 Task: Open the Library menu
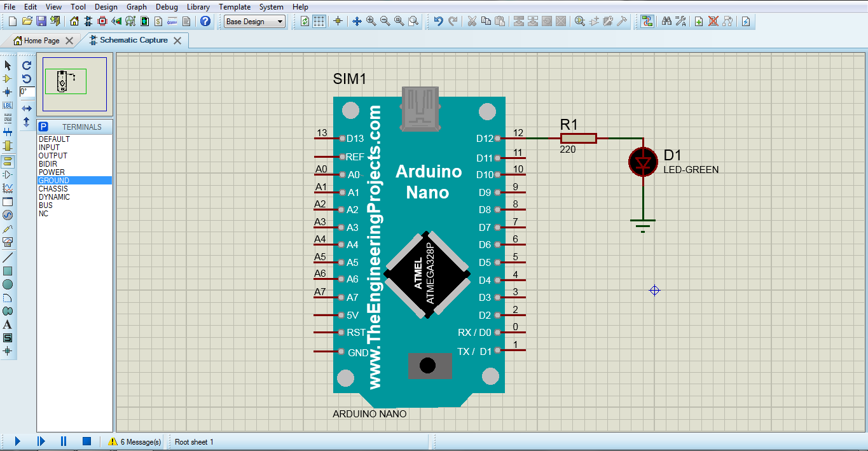pyautogui.click(x=198, y=6)
